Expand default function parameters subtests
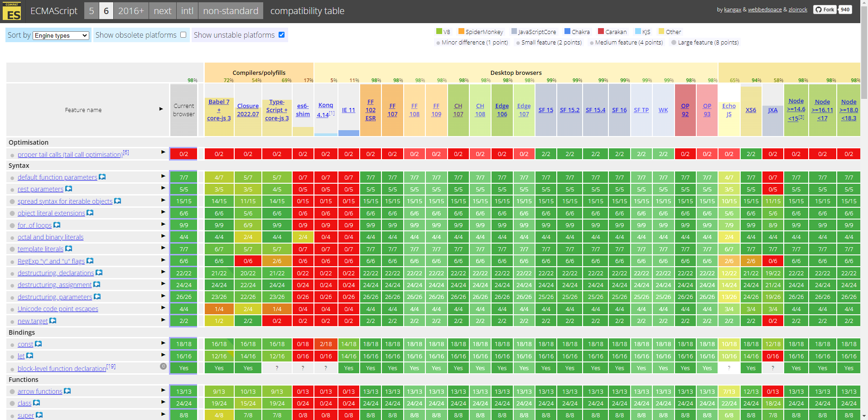 [x=163, y=176]
